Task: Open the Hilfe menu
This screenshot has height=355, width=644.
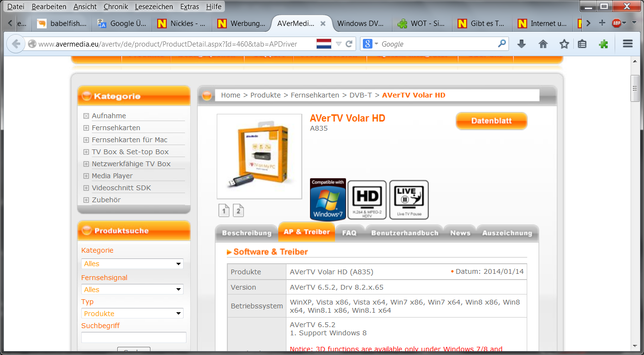Action: tap(214, 7)
